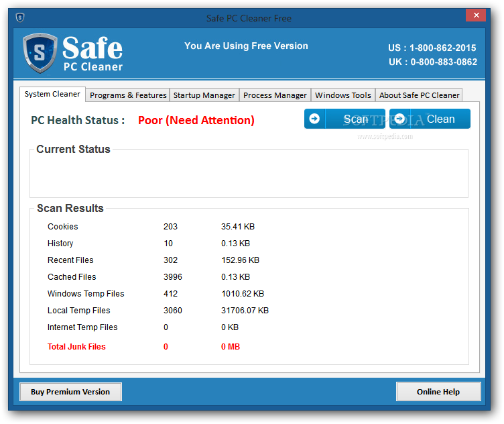The width and height of the screenshot is (504, 424).
Task: Click the 31706.07 KB size value
Action: click(x=245, y=311)
